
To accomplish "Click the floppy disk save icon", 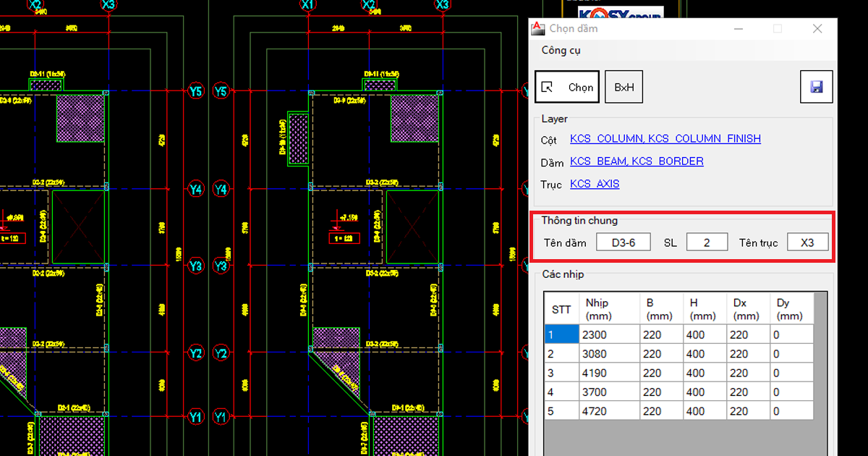I will tap(817, 87).
